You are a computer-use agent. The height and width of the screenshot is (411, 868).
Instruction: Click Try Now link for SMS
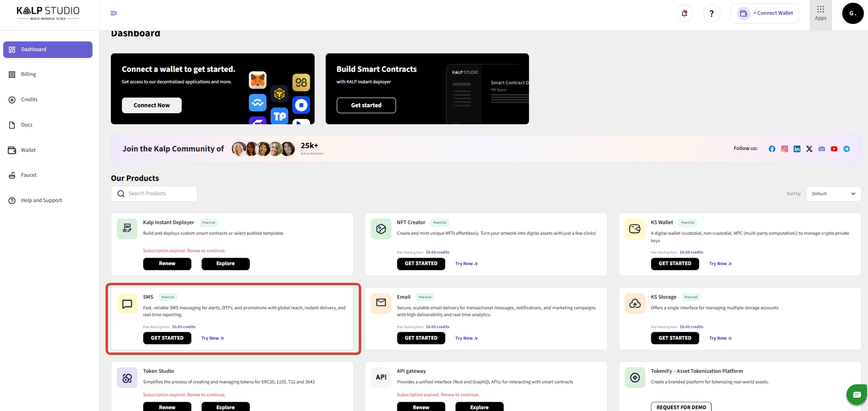coord(213,338)
